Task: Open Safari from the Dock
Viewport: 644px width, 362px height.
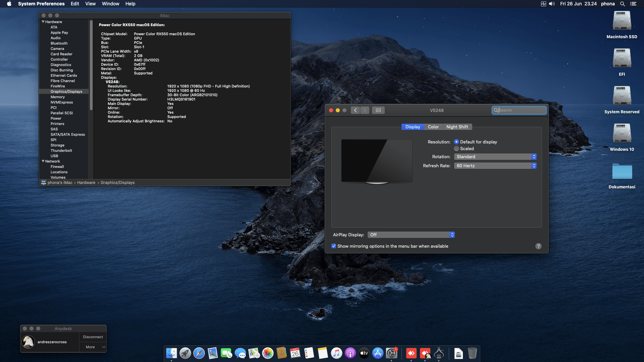Action: [199, 353]
